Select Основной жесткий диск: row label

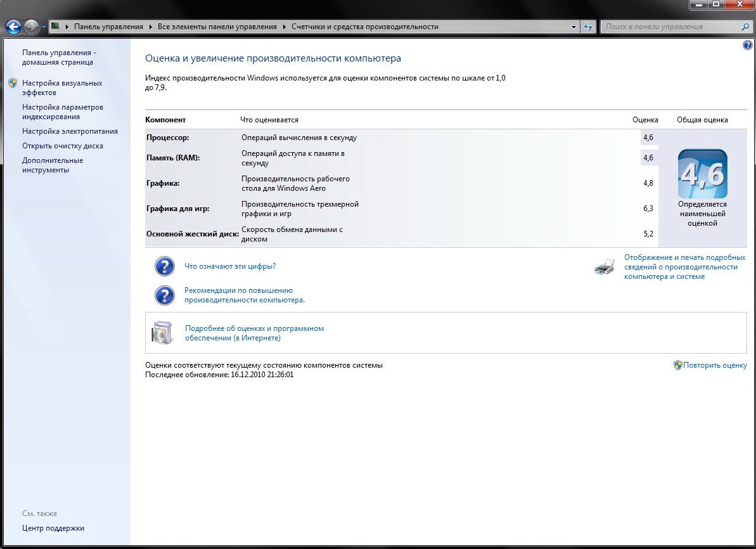[193, 234]
